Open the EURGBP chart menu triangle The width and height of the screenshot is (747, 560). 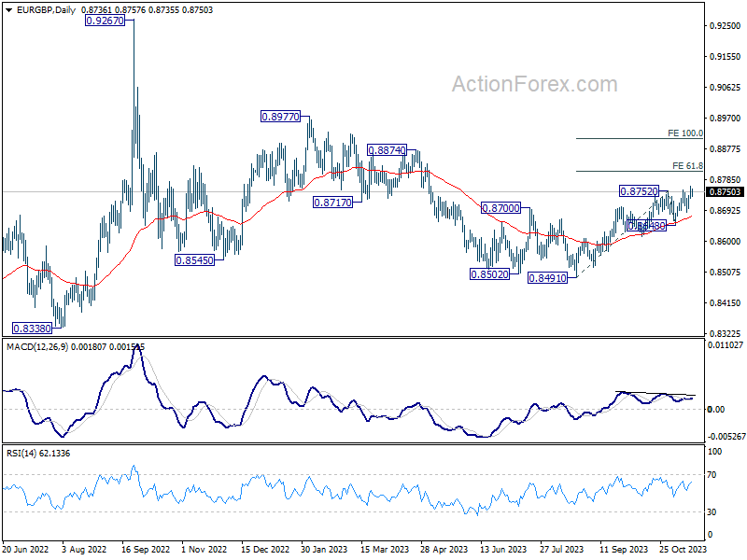pyautogui.click(x=9, y=10)
